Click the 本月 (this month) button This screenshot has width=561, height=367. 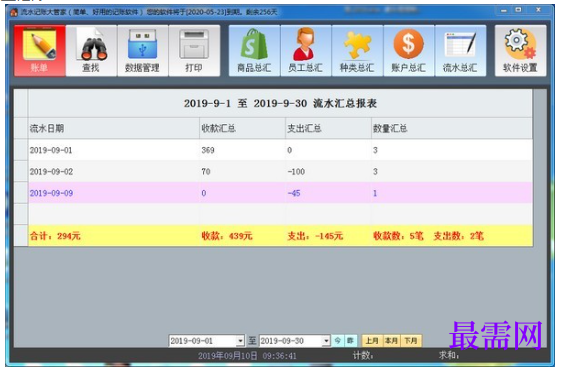(x=391, y=341)
